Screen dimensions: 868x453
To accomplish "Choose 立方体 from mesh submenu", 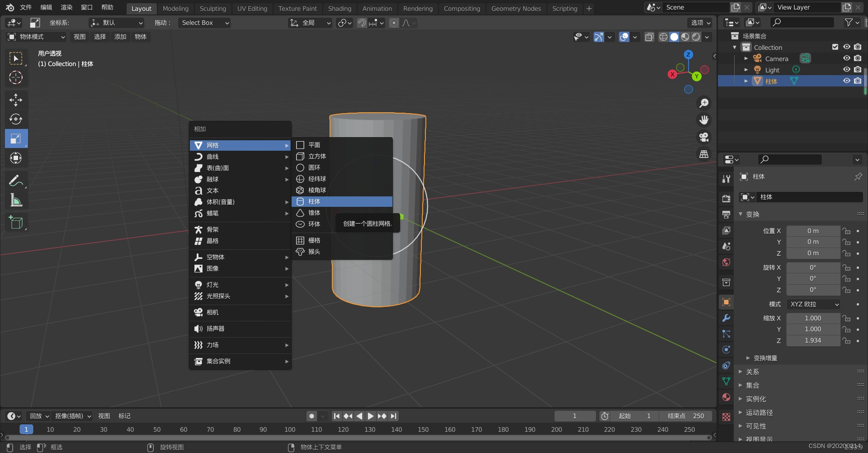I will point(342,156).
